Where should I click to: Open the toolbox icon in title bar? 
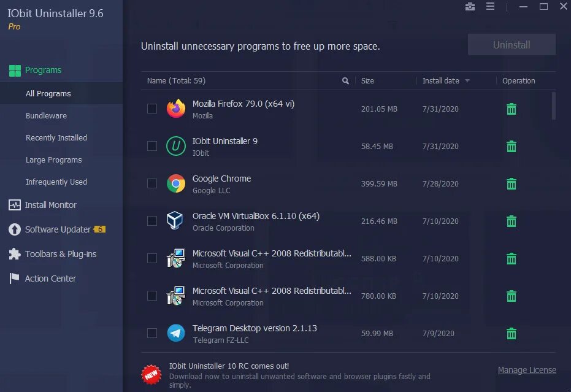[470, 7]
